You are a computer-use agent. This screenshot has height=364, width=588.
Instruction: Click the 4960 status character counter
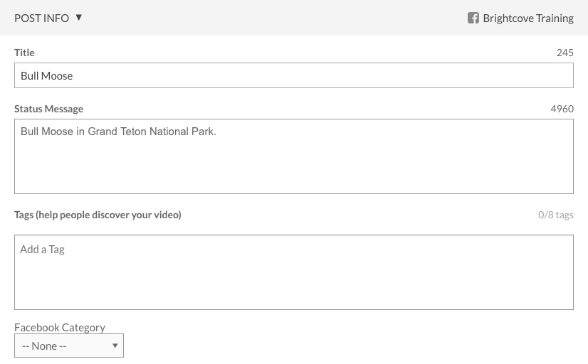point(562,109)
